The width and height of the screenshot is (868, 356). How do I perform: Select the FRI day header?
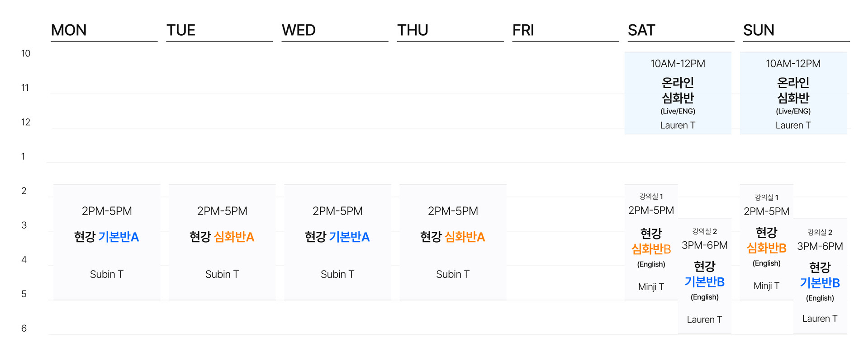pyautogui.click(x=523, y=30)
